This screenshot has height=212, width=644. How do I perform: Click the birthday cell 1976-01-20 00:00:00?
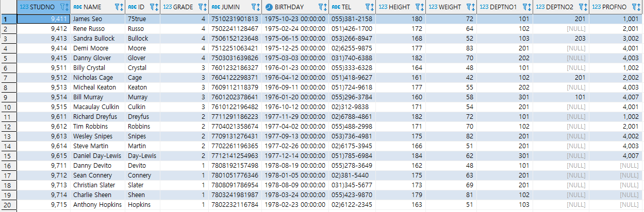click(296, 97)
